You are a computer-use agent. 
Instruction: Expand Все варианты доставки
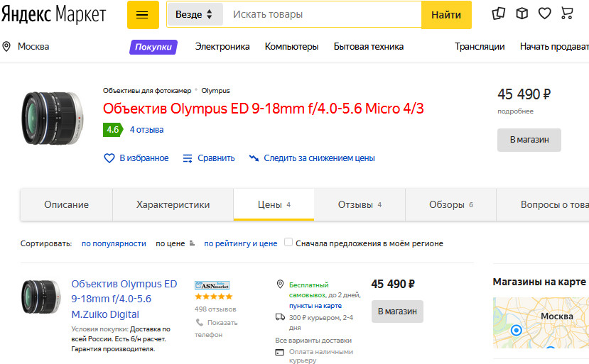[313, 341]
